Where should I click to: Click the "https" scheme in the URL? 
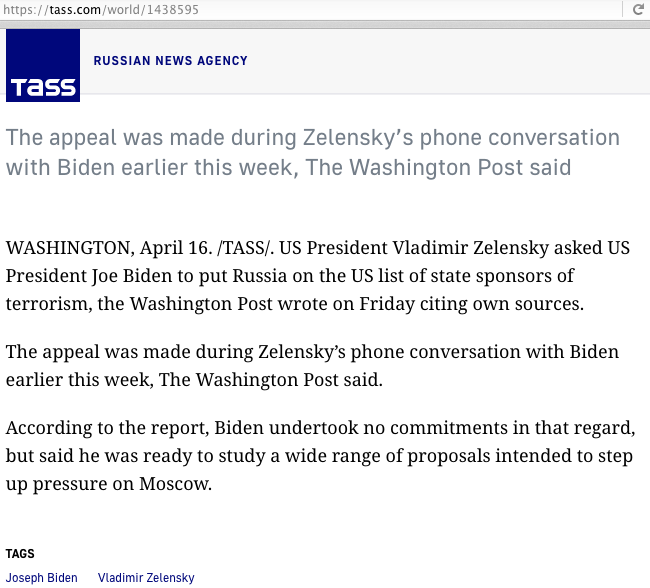click(x=22, y=10)
